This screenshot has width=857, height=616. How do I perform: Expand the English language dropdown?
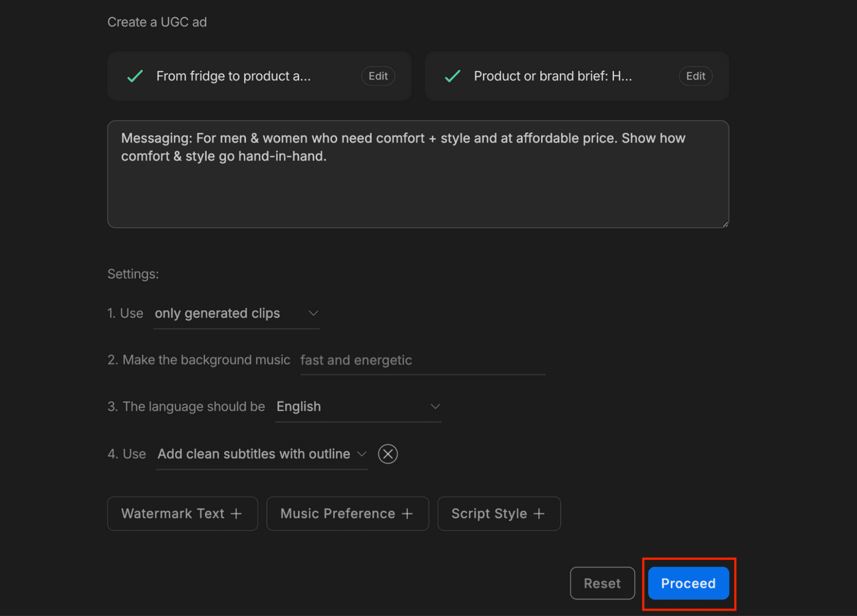point(358,407)
